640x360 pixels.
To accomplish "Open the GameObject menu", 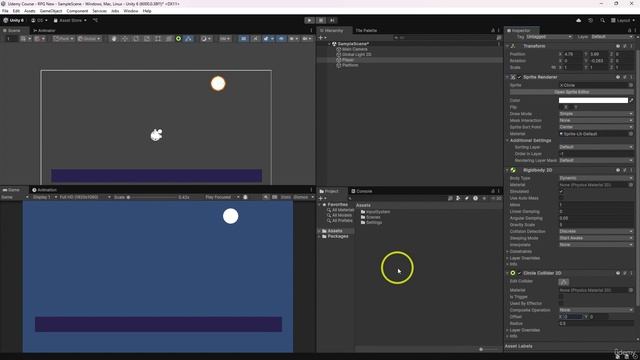I will (51, 11).
